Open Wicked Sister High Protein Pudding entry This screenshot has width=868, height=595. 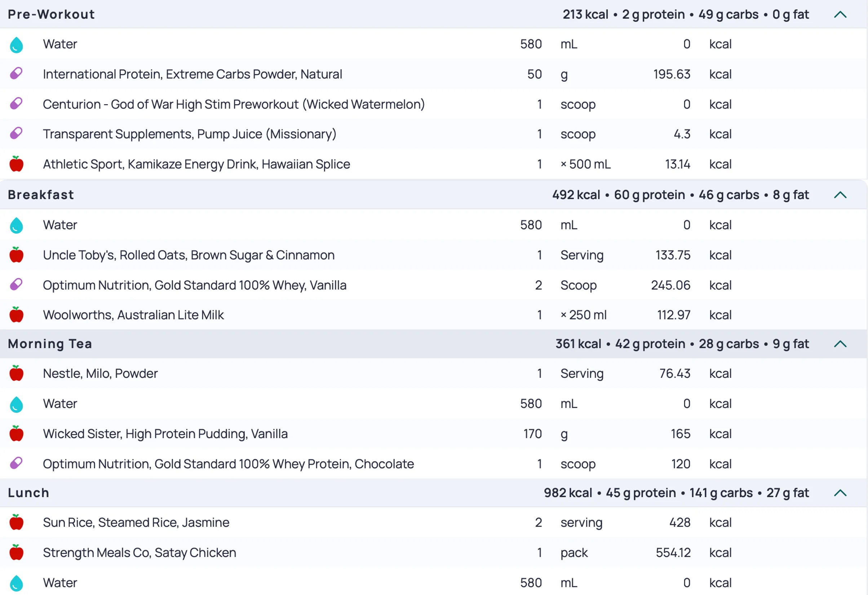point(165,434)
